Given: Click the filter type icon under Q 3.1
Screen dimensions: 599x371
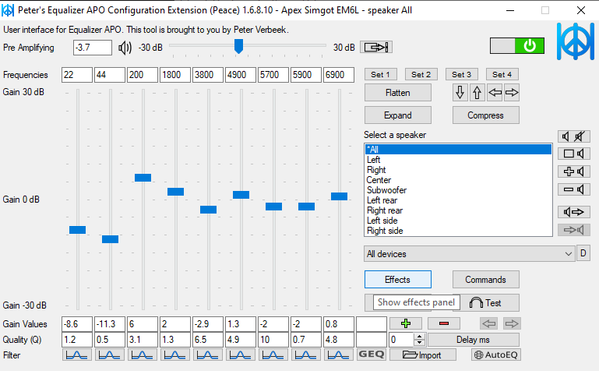Looking at the screenshot, I should (142, 355).
